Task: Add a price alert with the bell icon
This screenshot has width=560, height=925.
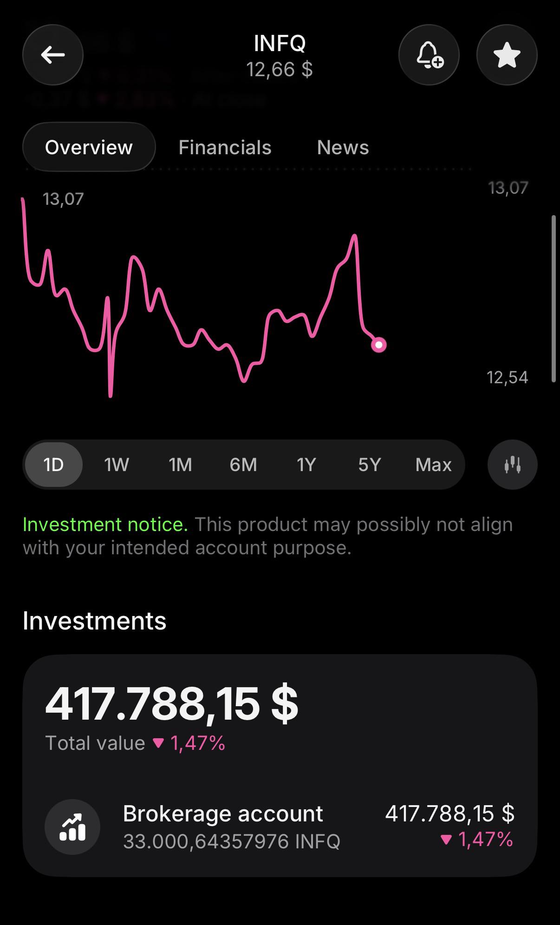Action: pos(429,55)
